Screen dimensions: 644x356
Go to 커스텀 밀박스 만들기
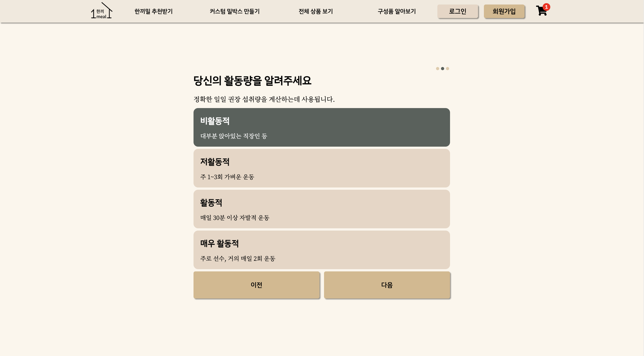[x=234, y=11]
